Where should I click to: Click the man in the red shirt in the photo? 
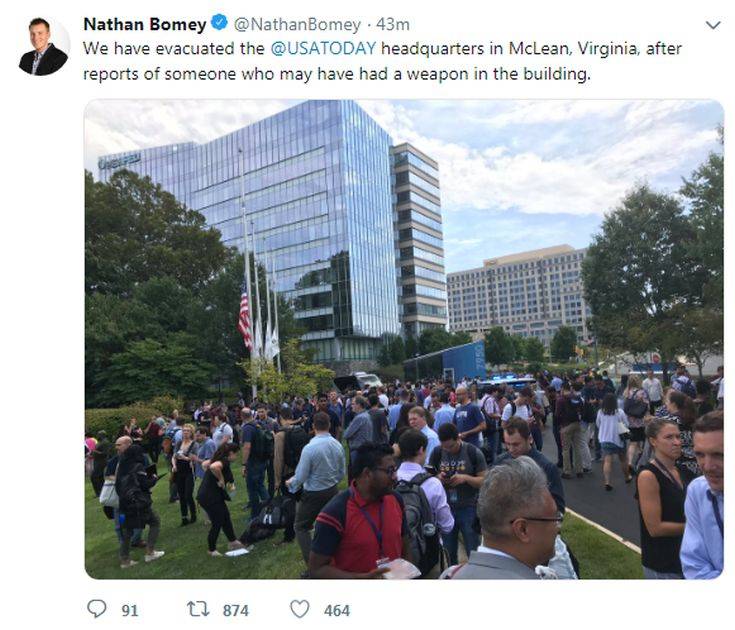[361, 511]
